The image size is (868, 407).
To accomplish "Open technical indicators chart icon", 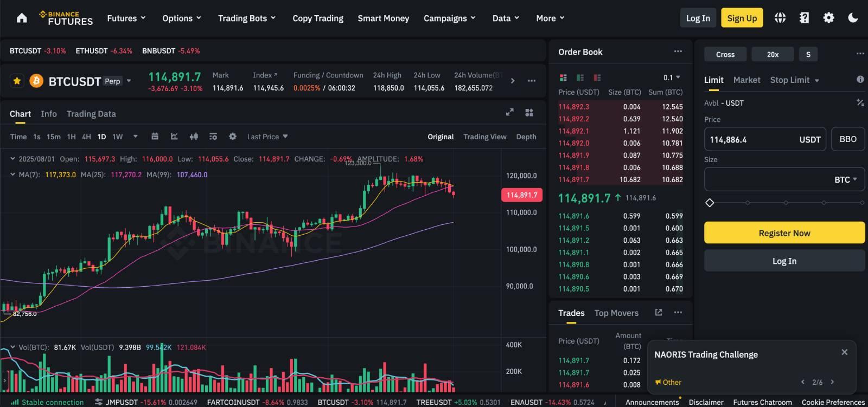I will (174, 137).
